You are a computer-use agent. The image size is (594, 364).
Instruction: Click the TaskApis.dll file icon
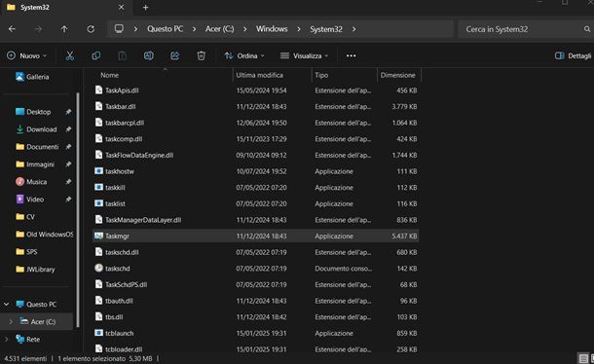98,91
